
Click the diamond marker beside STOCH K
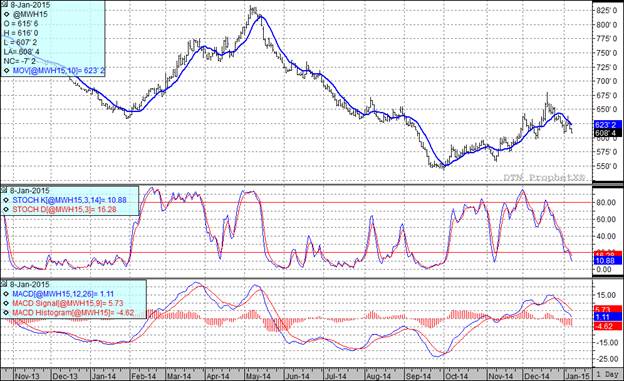pyautogui.click(x=6, y=200)
